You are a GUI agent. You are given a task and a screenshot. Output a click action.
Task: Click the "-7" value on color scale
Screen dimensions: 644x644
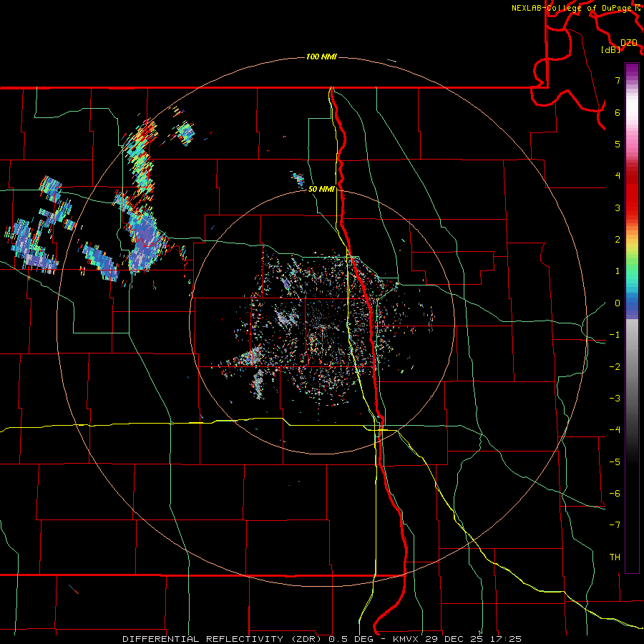point(615,525)
